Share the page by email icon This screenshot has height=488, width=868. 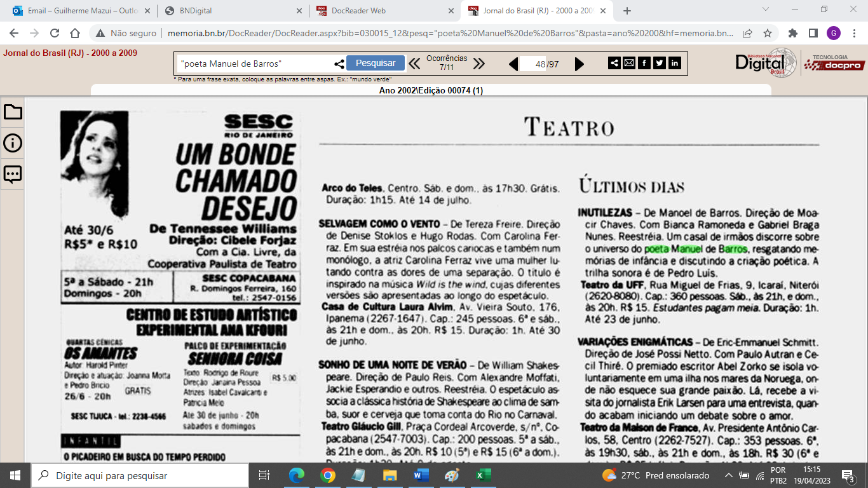628,63
